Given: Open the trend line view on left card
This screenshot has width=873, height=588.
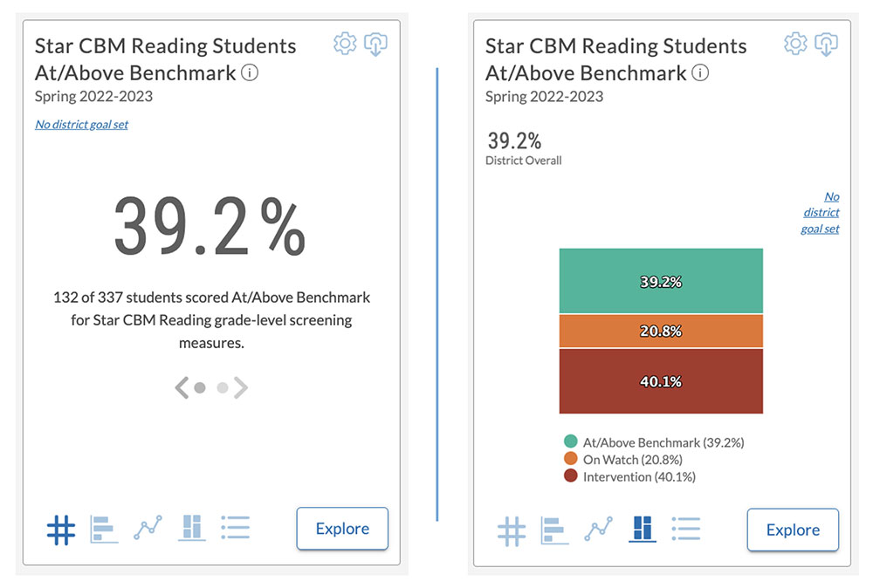Looking at the screenshot, I should click(x=148, y=529).
